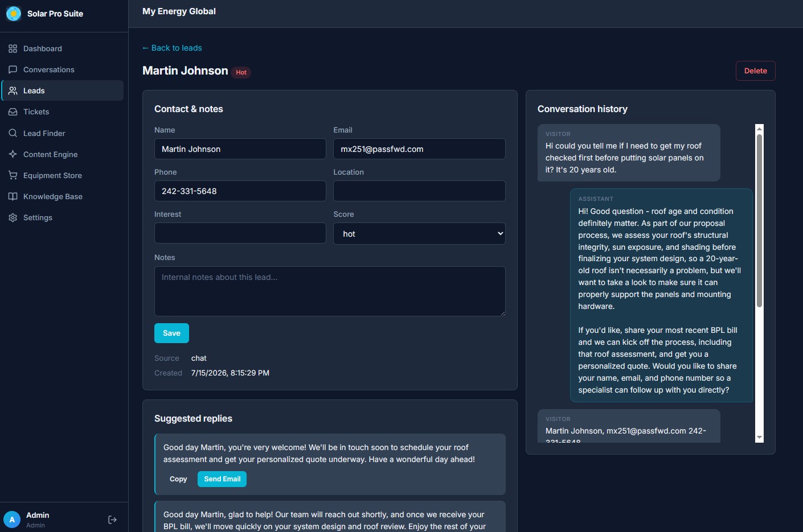The image size is (803, 532).
Task: Click the second suggested reply text
Action: (325, 521)
